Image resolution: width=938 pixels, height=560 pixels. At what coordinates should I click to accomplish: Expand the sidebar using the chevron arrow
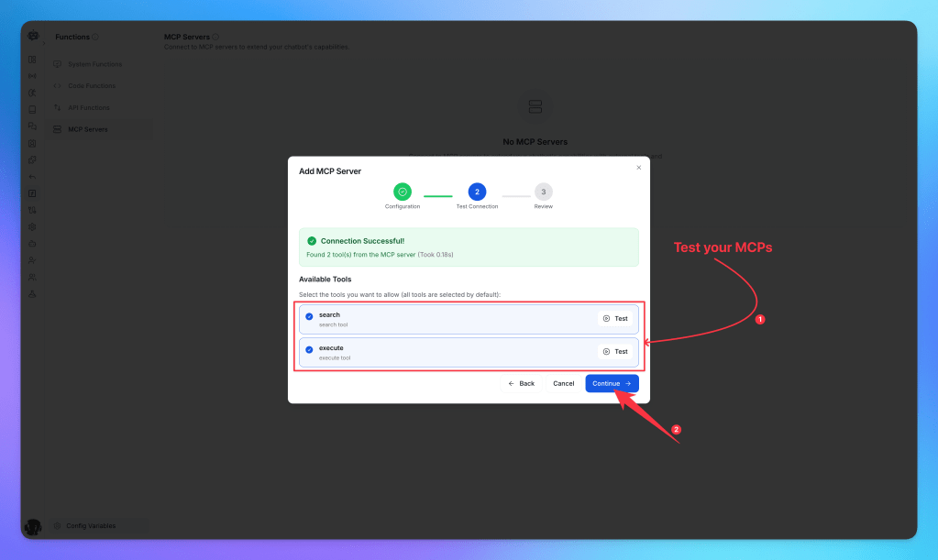[x=44, y=43]
